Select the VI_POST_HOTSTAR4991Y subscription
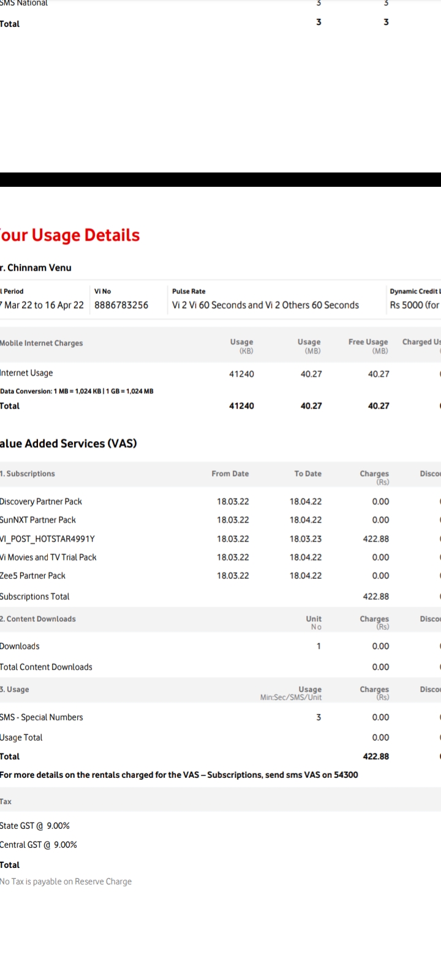The image size is (441, 980). click(x=47, y=539)
